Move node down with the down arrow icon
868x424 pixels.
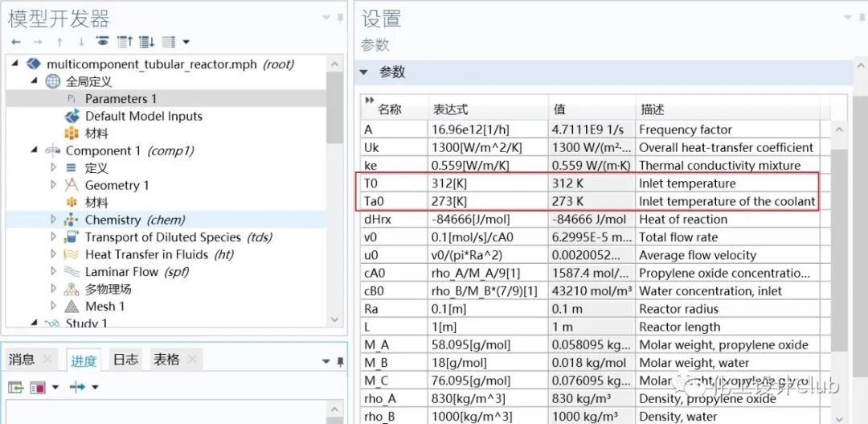click(81, 42)
